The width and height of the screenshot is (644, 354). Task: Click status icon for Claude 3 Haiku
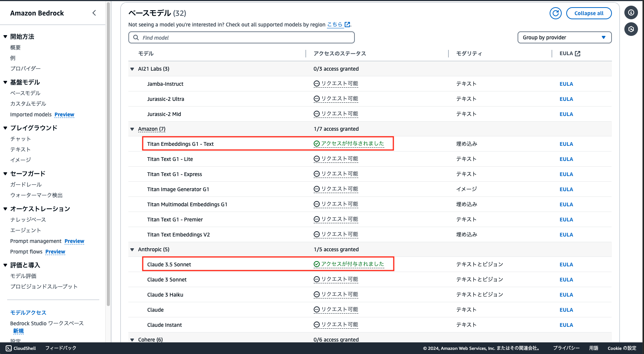pyautogui.click(x=317, y=295)
